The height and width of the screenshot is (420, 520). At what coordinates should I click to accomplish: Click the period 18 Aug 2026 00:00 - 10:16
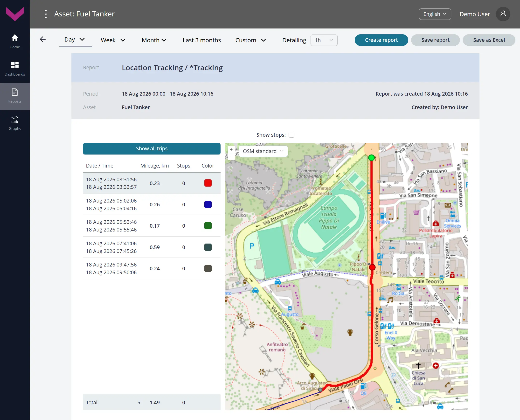(167, 94)
